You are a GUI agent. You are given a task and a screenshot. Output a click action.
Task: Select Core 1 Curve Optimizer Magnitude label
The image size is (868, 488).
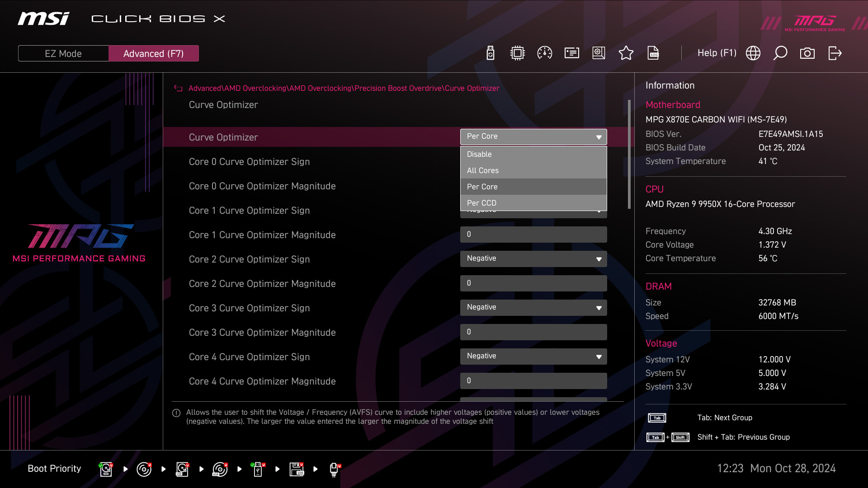tap(262, 235)
